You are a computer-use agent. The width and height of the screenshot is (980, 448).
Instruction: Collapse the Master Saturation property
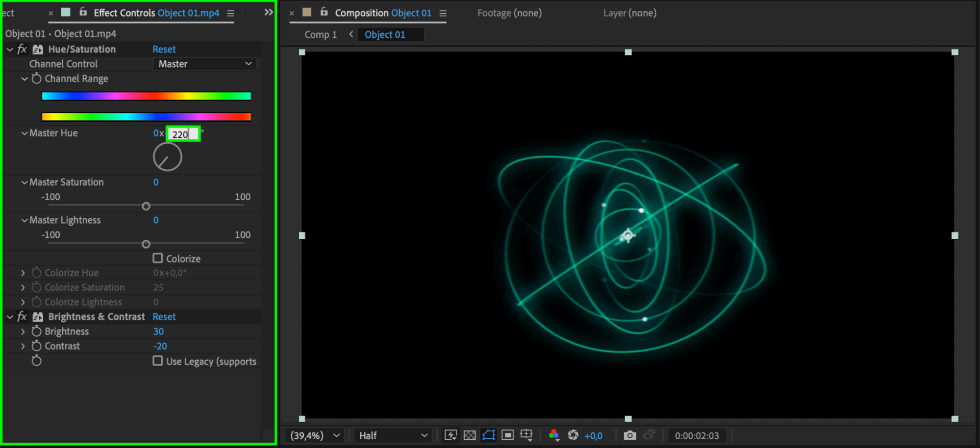(x=24, y=182)
